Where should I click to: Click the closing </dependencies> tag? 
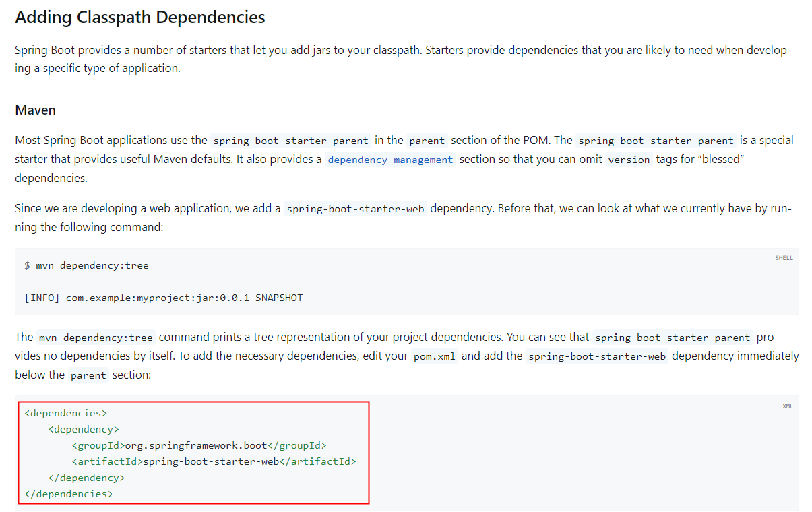click(x=68, y=494)
